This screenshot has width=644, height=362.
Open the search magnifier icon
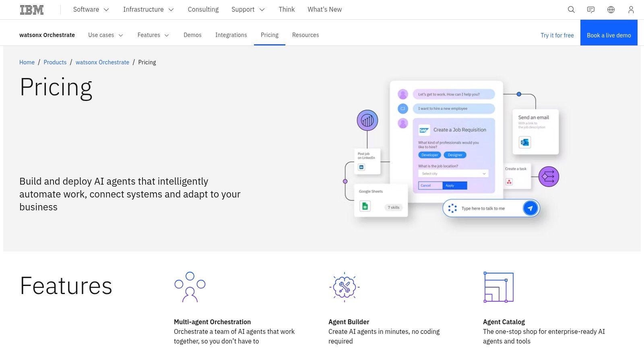coord(571,10)
